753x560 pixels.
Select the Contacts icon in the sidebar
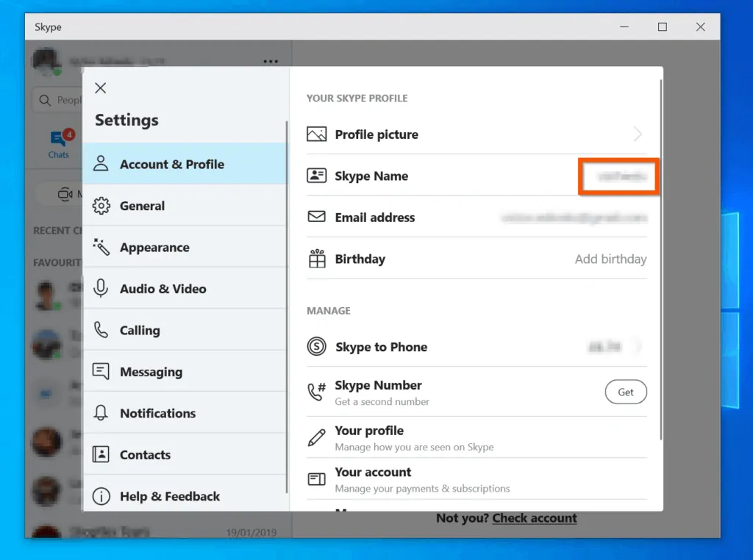point(100,454)
